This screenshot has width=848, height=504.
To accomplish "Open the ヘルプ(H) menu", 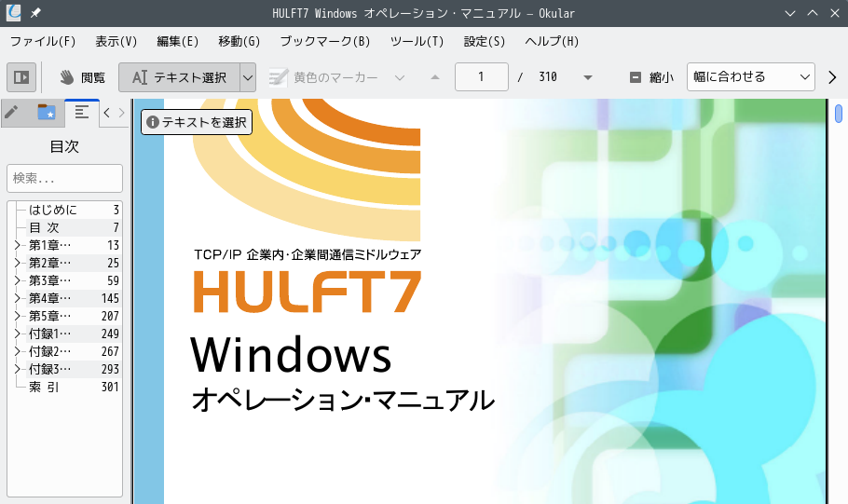I will click(552, 41).
